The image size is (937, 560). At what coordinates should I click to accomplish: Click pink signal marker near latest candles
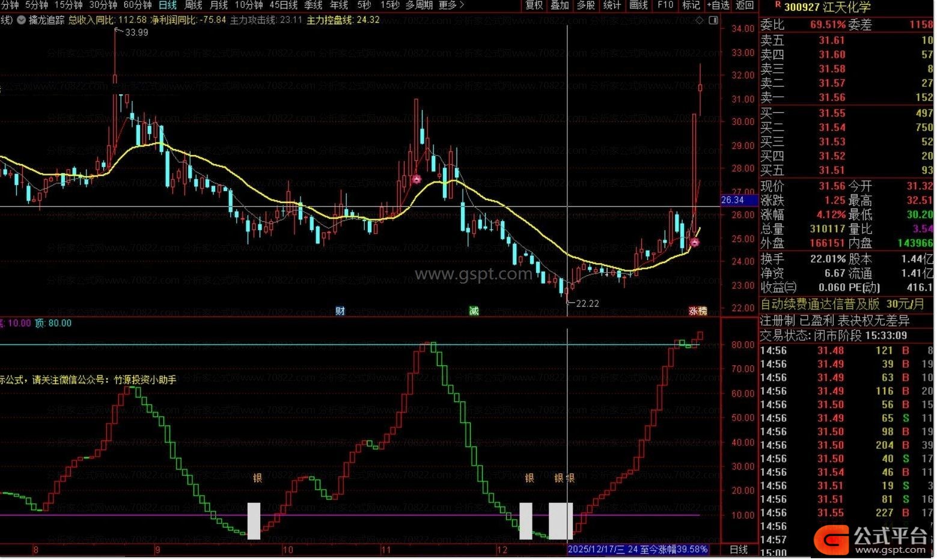coord(694,242)
